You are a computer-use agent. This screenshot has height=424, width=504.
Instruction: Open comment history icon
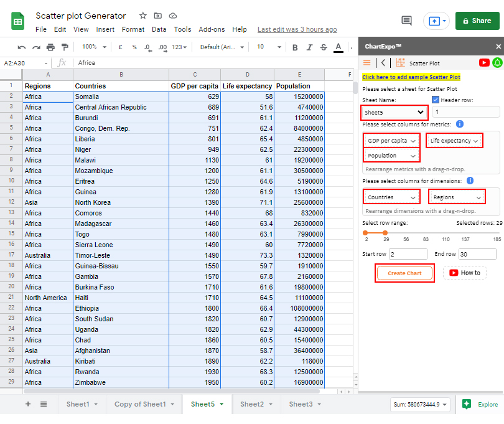[x=406, y=21]
